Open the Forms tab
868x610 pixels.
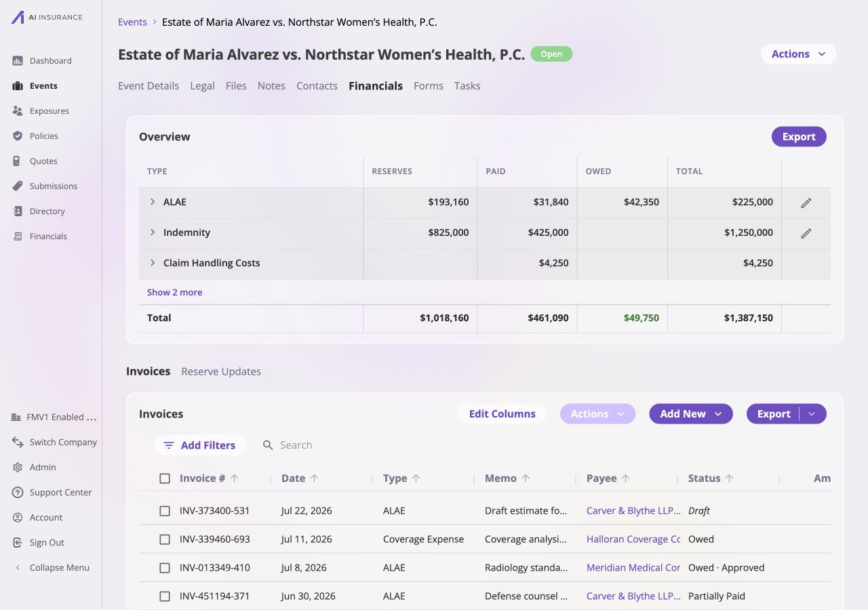point(429,86)
